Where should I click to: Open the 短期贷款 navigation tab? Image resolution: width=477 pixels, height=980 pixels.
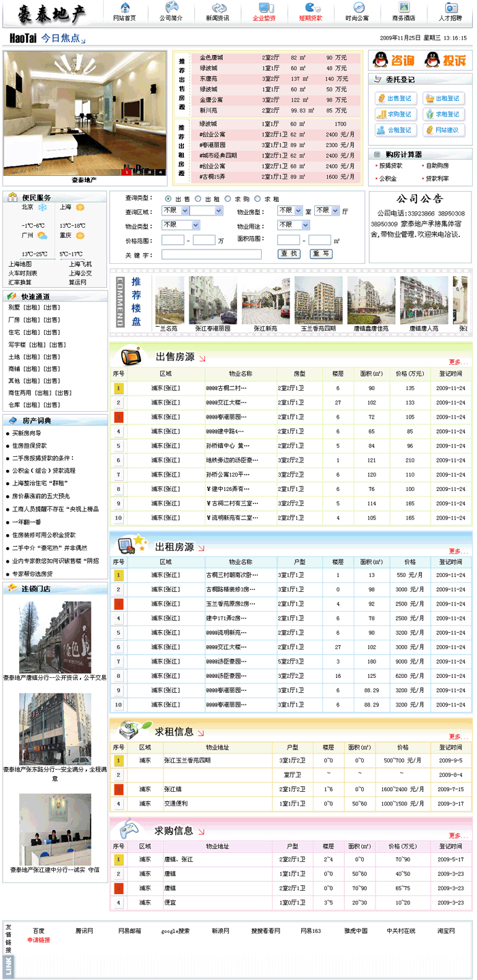tap(310, 12)
